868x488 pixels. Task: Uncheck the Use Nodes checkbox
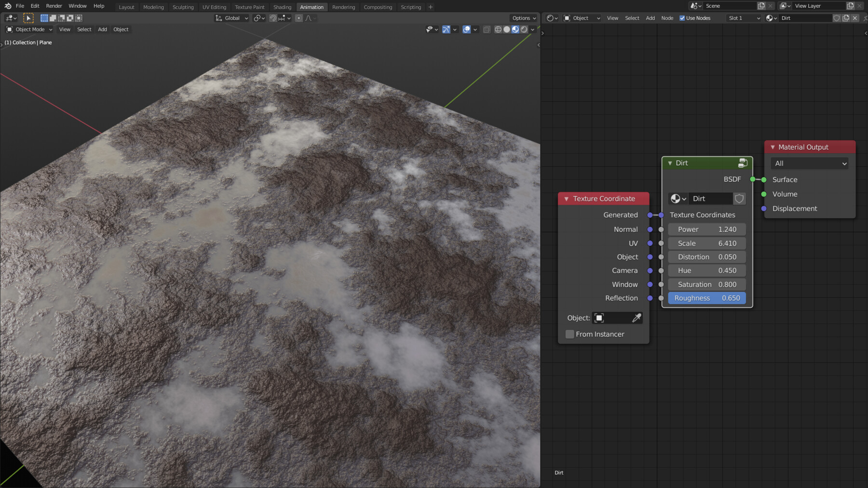[x=682, y=18]
